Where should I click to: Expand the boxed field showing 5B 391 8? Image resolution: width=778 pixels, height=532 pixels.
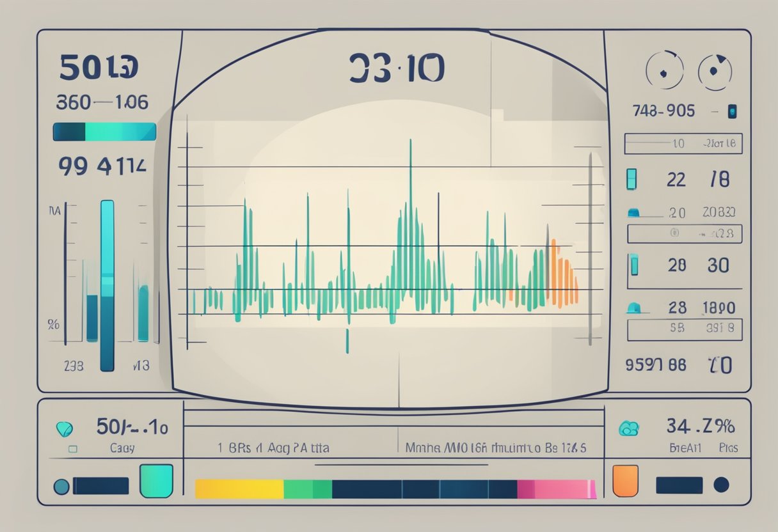pos(684,330)
